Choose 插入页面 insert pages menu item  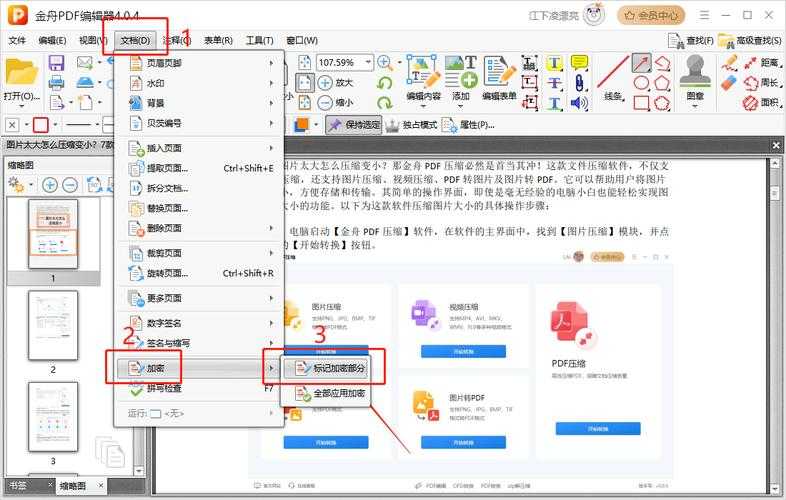click(200, 148)
